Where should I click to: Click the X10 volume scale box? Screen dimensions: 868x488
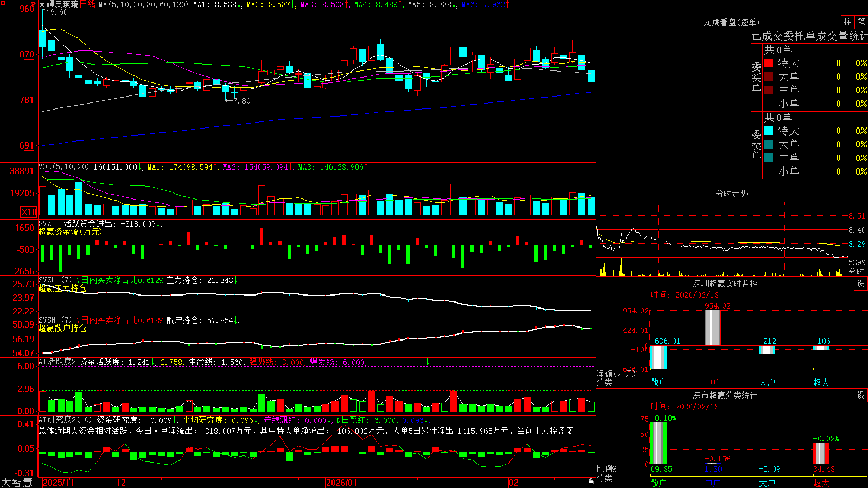click(x=29, y=212)
